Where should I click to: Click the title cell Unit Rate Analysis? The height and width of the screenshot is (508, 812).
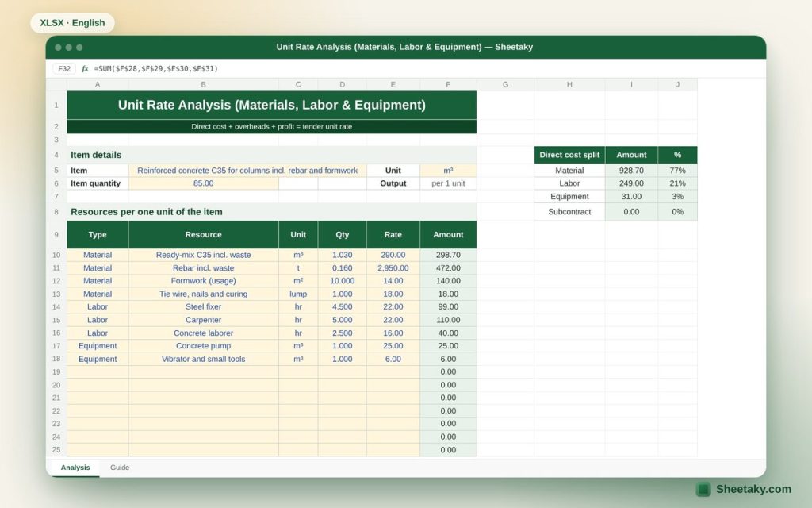click(x=271, y=106)
